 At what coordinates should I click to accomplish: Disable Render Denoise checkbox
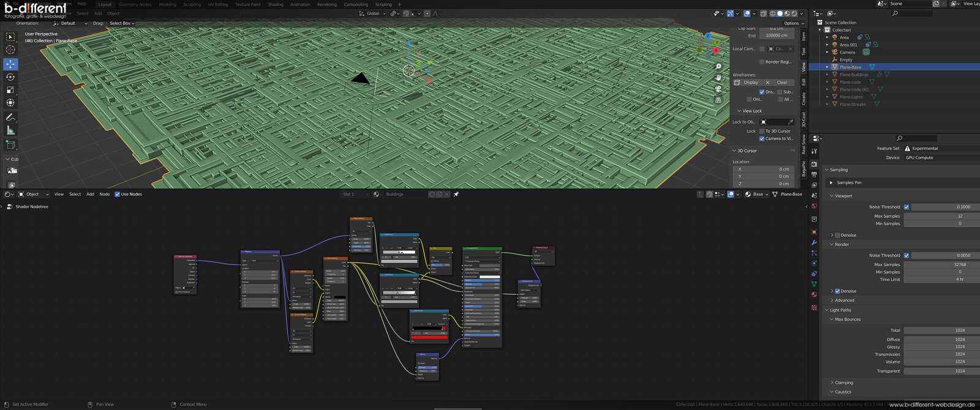[837, 291]
